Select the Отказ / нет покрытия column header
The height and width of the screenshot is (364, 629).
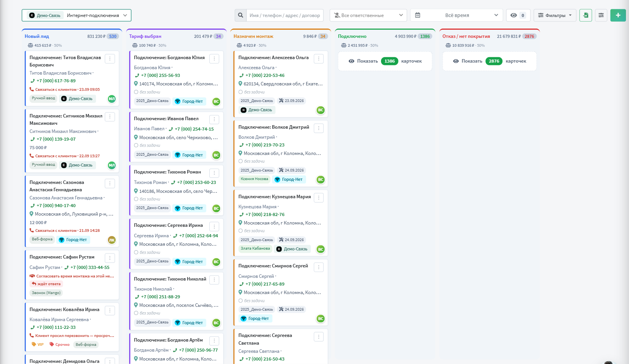click(466, 36)
